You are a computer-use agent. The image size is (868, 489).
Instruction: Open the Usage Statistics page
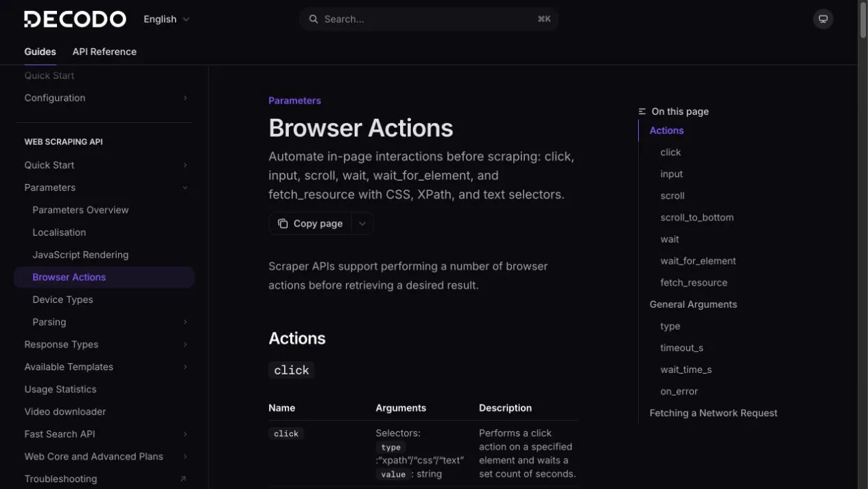point(60,389)
